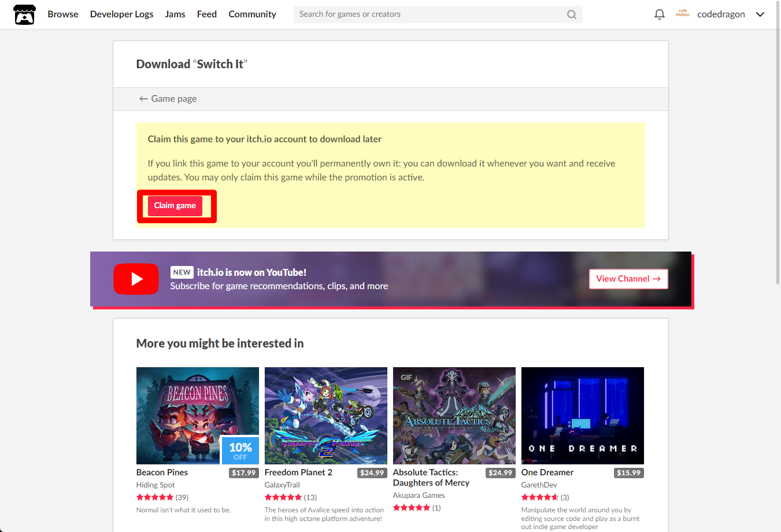Expand the account dropdown arrow
Viewport: 781px width, 532px height.
(x=760, y=14)
